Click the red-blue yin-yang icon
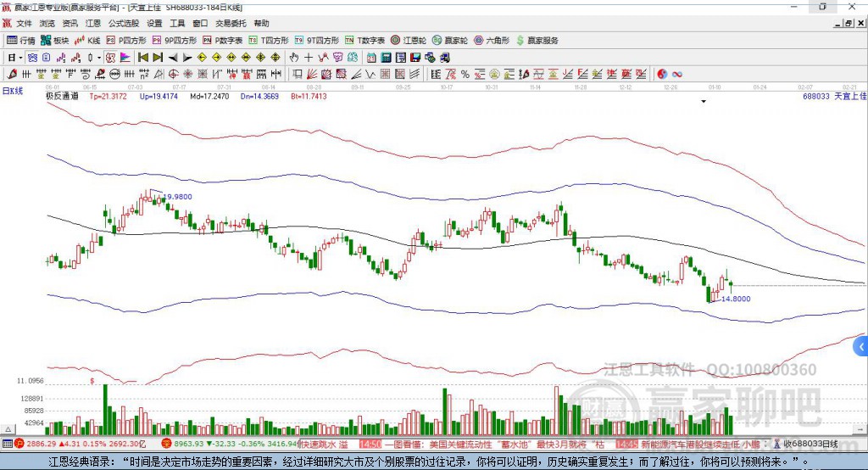 coord(661,75)
